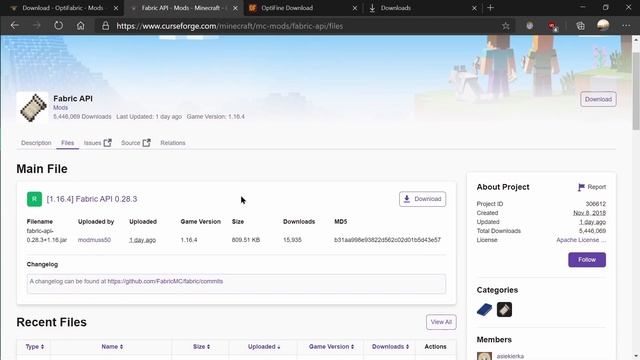
Task: Report the project via flag icon
Action: 592,187
